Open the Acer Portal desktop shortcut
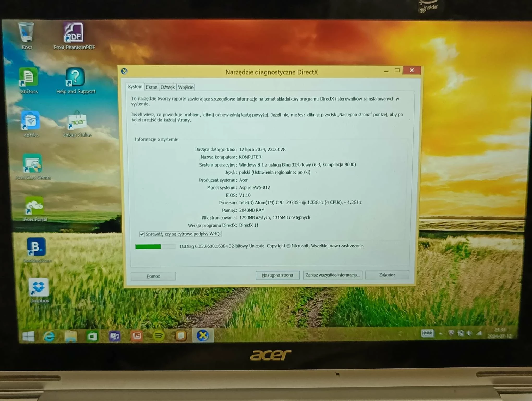532x401 pixels. (x=35, y=209)
